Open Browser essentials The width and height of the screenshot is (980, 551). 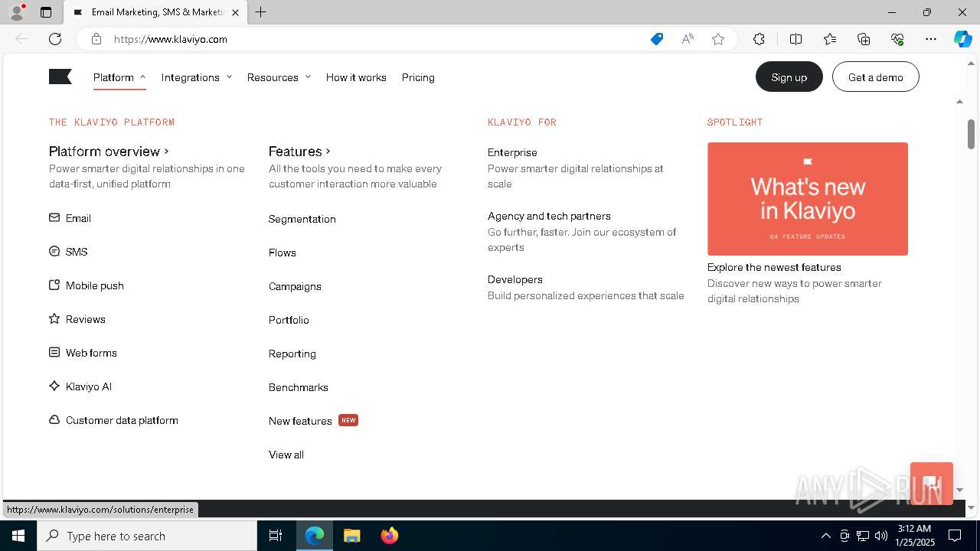897,39
